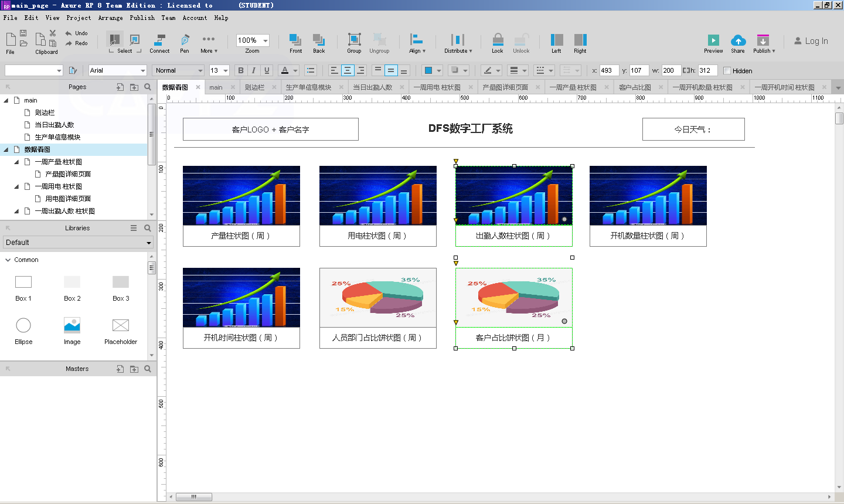Select the Pen tool
The height and width of the screenshot is (504, 844).
185,40
